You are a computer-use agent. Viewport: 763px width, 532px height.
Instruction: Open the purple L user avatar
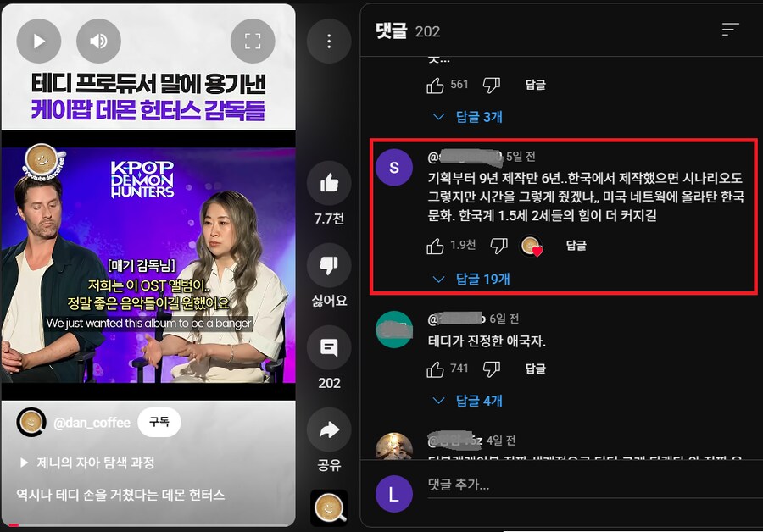(x=394, y=494)
